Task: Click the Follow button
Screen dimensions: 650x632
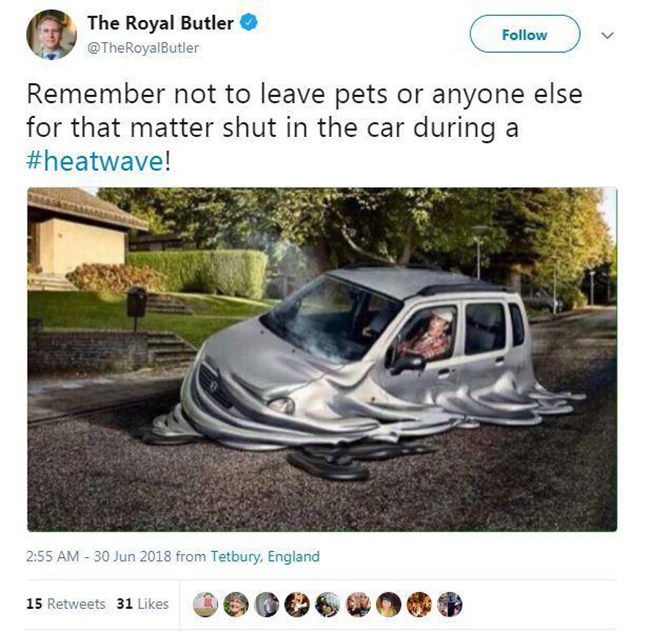Action: pyautogui.click(x=524, y=34)
